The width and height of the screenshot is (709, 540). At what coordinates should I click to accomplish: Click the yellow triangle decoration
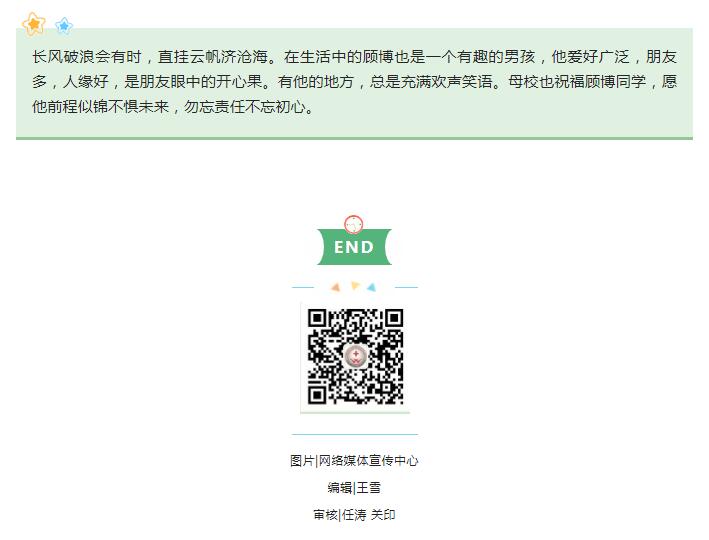[x=355, y=285]
